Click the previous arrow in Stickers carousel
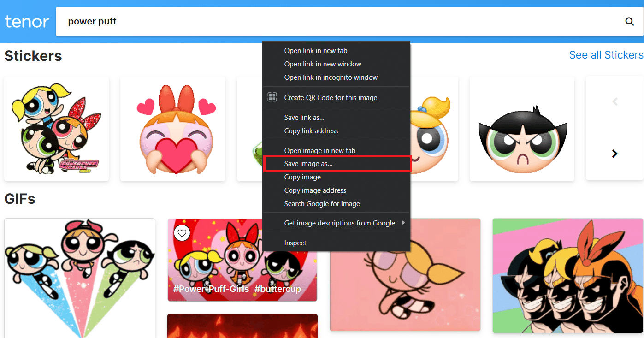Screen dimensions: 644x338 [614, 101]
